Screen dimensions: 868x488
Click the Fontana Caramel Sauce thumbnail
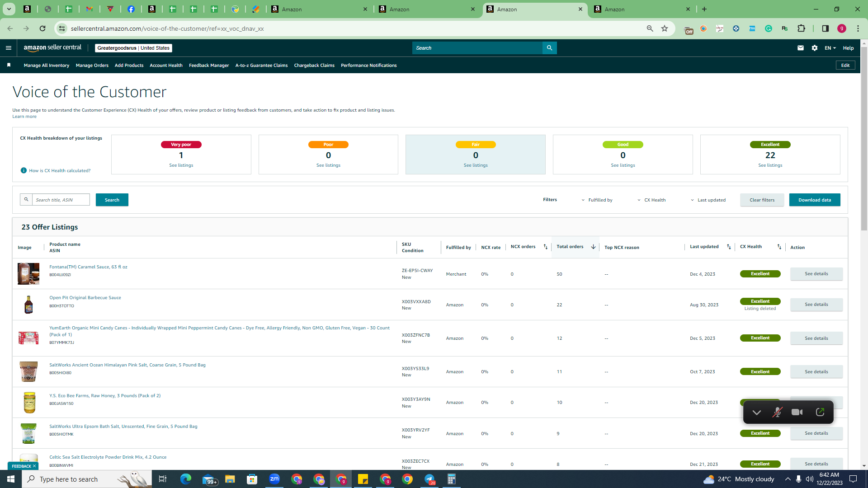coord(28,274)
